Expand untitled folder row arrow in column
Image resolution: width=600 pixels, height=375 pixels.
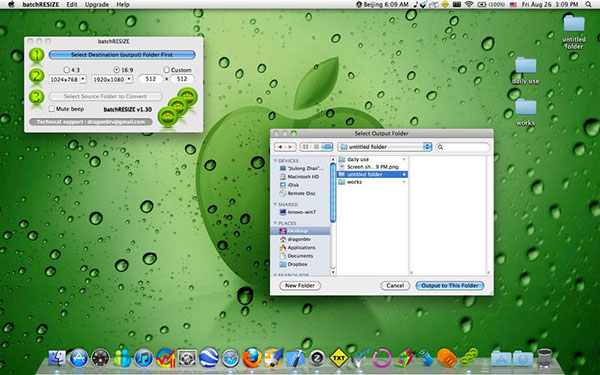(x=404, y=174)
